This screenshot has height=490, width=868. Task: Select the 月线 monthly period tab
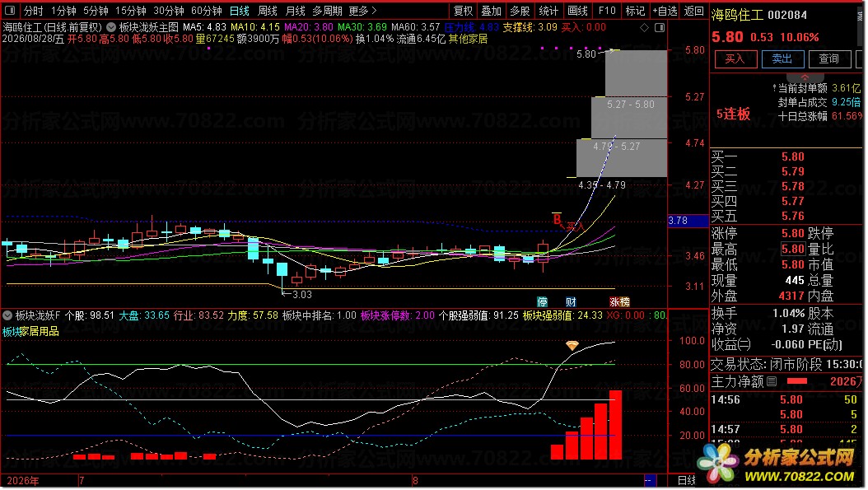(x=295, y=11)
